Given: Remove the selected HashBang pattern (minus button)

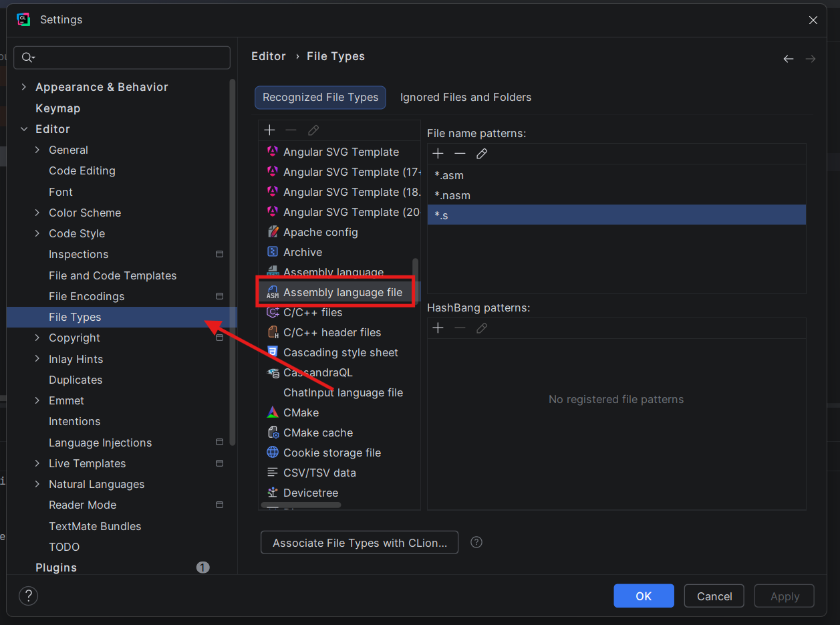Looking at the screenshot, I should coord(460,328).
